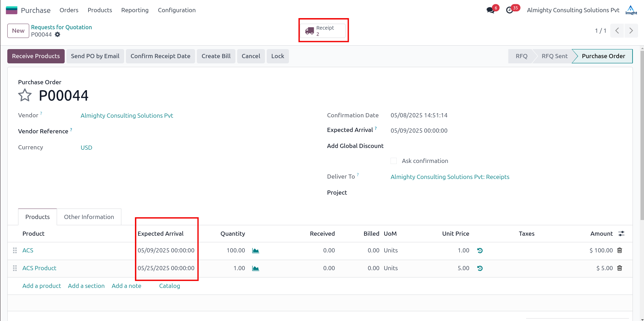This screenshot has width=644, height=321.
Task: Go back to Requests for Quotation
Action: pyautogui.click(x=62, y=27)
